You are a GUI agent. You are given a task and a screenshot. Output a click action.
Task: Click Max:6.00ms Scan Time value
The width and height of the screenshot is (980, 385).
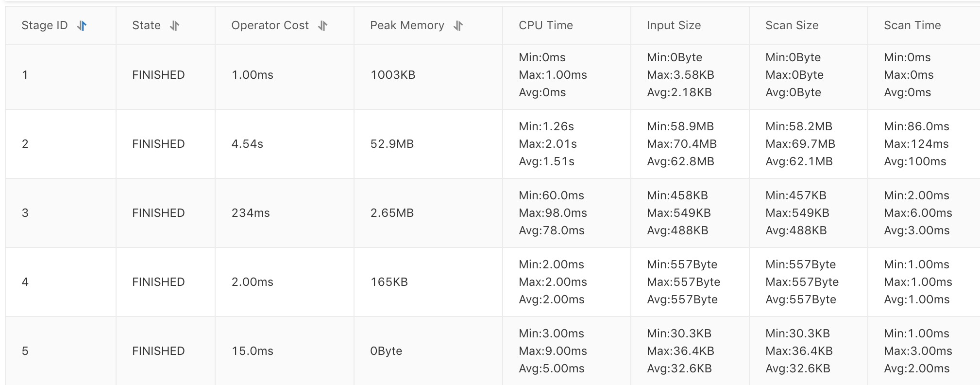pyautogui.click(x=918, y=213)
